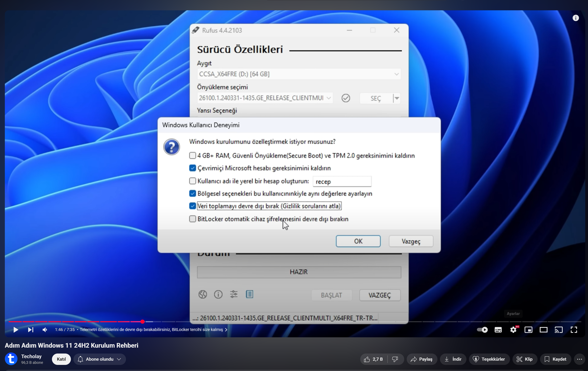Mute the video volume
Screen dimensions: 588x371
pos(45,330)
